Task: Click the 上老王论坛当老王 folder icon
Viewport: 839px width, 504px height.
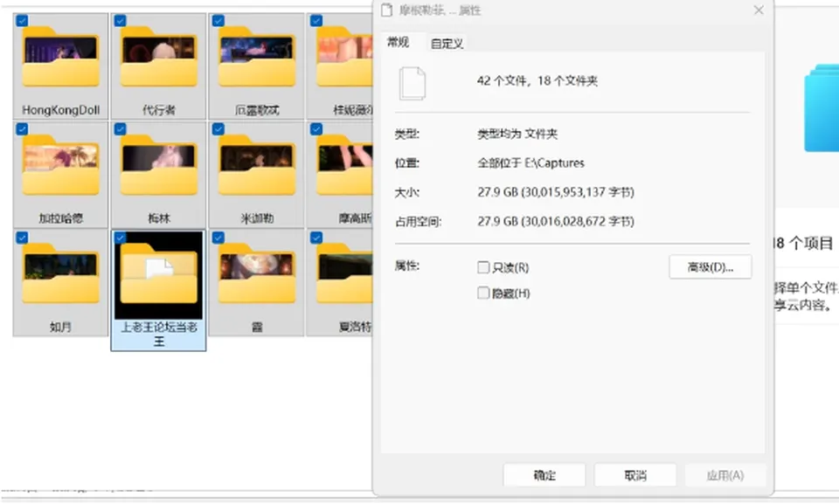Action: point(159,273)
